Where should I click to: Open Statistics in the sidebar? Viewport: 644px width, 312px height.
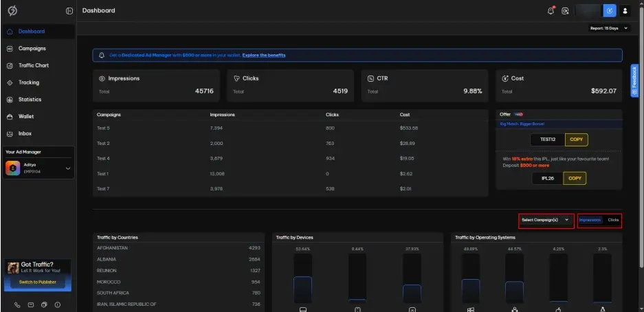[38, 100]
